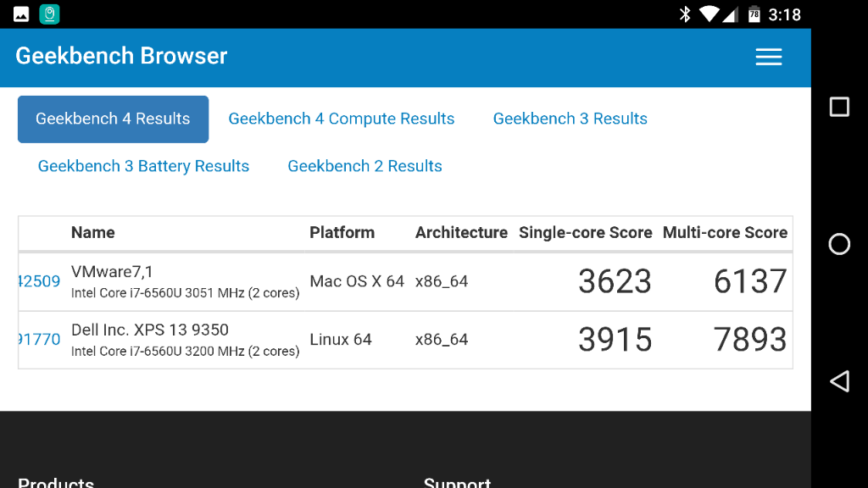Screen dimensions: 868x488
Task: Open the Geekbench Browser title link
Action: coord(121,56)
